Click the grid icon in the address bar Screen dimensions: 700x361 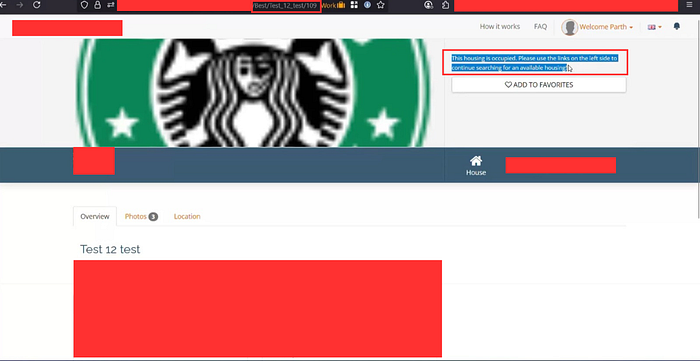pos(354,5)
